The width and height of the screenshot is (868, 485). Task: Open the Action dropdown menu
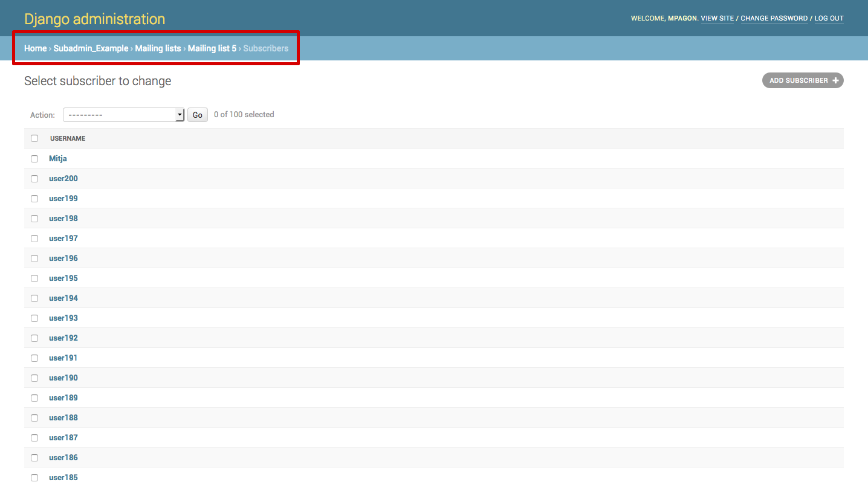tap(123, 115)
